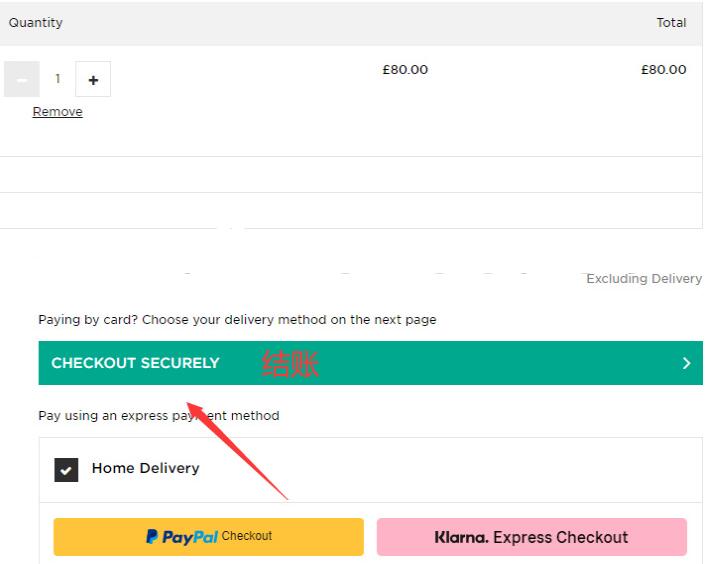
Task: Choose Klarna Express Checkout
Action: pos(532,537)
